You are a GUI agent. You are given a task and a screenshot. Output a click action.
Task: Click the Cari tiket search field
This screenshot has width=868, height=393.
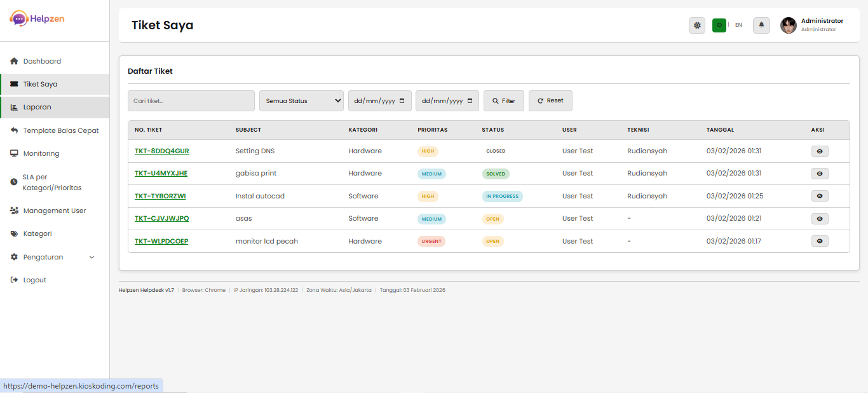[191, 100]
